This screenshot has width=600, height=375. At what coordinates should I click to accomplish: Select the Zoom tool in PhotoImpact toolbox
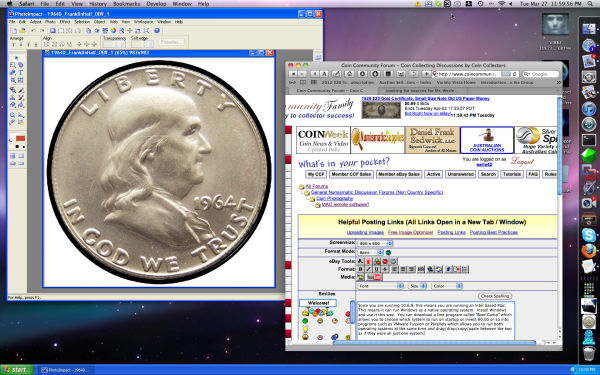[13, 115]
